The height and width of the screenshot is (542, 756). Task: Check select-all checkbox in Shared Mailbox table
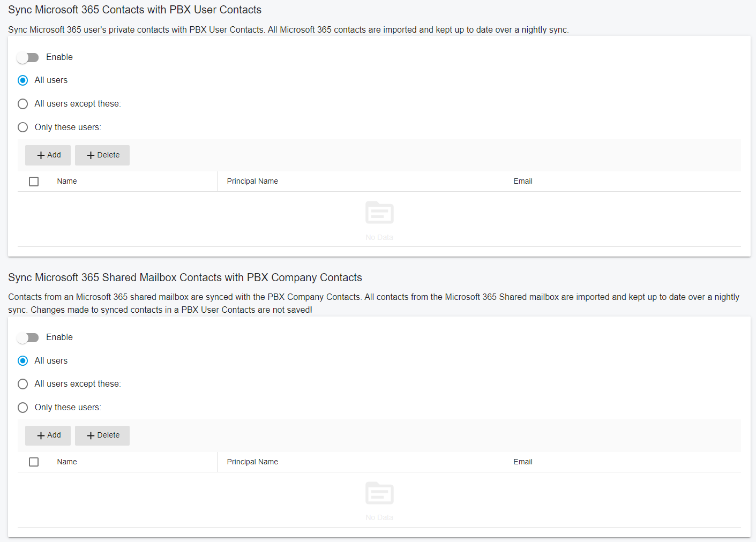pos(34,462)
